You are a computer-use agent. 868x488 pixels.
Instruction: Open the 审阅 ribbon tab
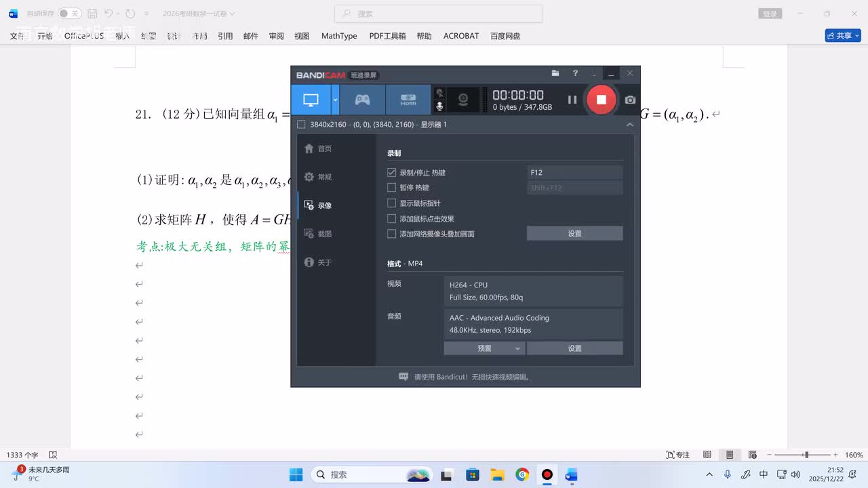pos(276,36)
